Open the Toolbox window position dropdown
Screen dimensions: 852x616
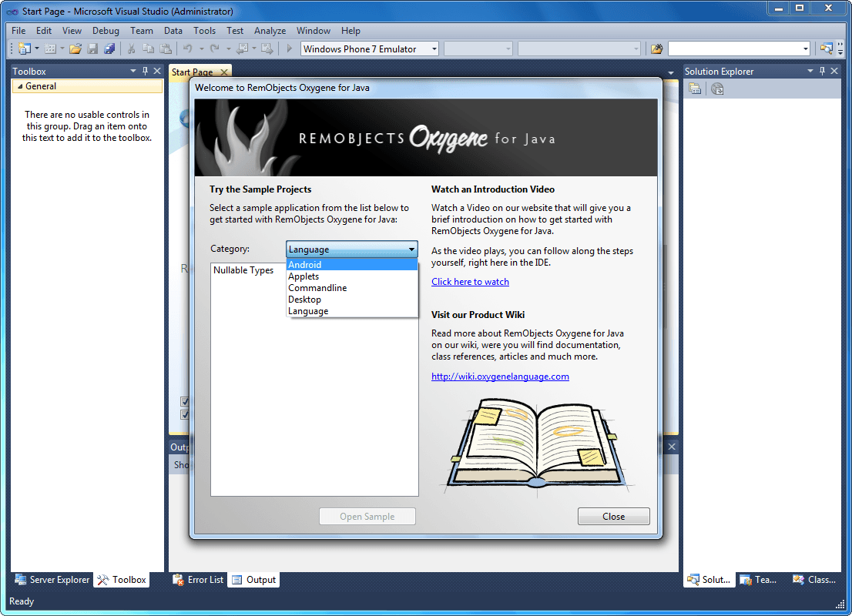pos(133,71)
